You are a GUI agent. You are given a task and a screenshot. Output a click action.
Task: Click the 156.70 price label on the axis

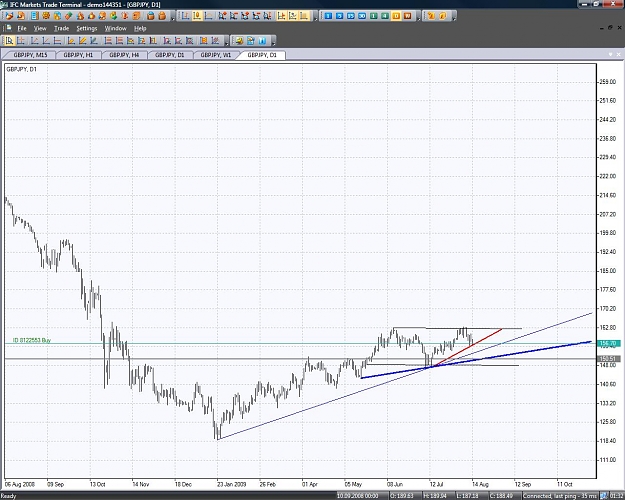[608, 343]
